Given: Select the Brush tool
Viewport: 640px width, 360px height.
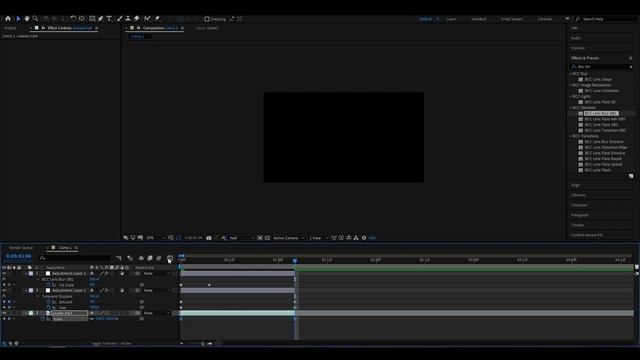Looking at the screenshot, I should [x=120, y=19].
